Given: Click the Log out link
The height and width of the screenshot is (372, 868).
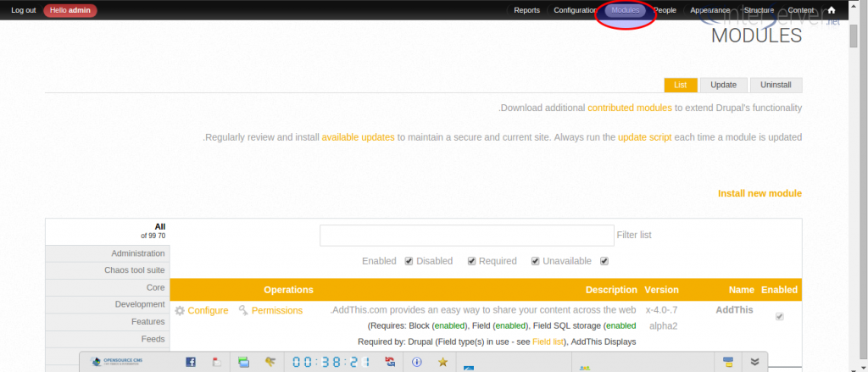Looking at the screenshot, I should click(x=24, y=10).
